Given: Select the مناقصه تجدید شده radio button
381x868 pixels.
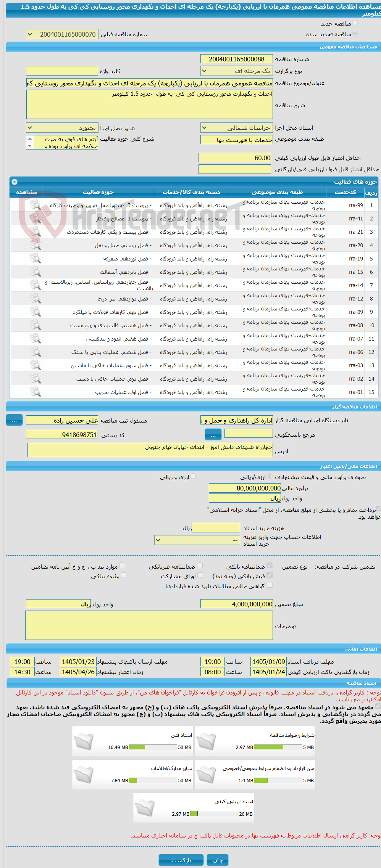Looking at the screenshot, I should point(355,34).
